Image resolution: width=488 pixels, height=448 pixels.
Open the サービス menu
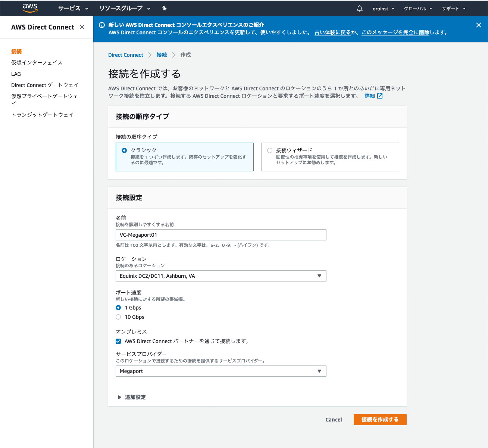click(73, 8)
